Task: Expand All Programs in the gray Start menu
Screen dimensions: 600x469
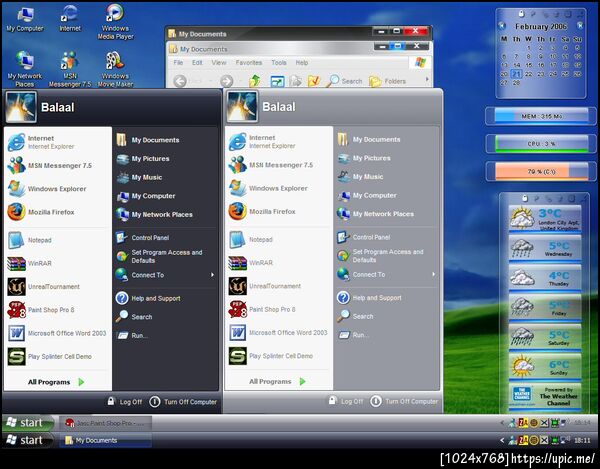Action: click(277, 381)
